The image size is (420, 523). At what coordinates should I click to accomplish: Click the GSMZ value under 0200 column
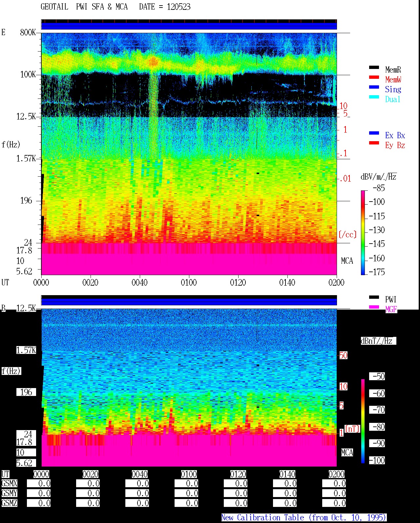(334, 503)
